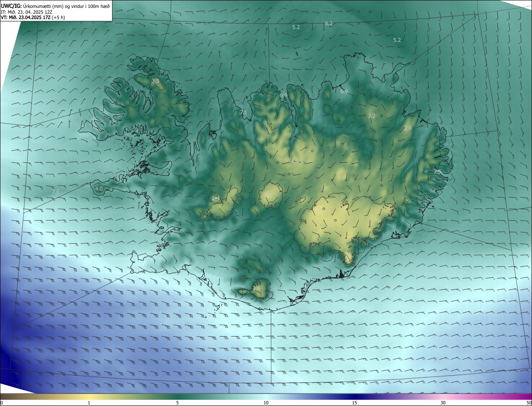Image resolution: width=532 pixels, height=406 pixels.
Task: Click the 4.0 value on the Snæfellsnes tip
Action: coord(99,188)
